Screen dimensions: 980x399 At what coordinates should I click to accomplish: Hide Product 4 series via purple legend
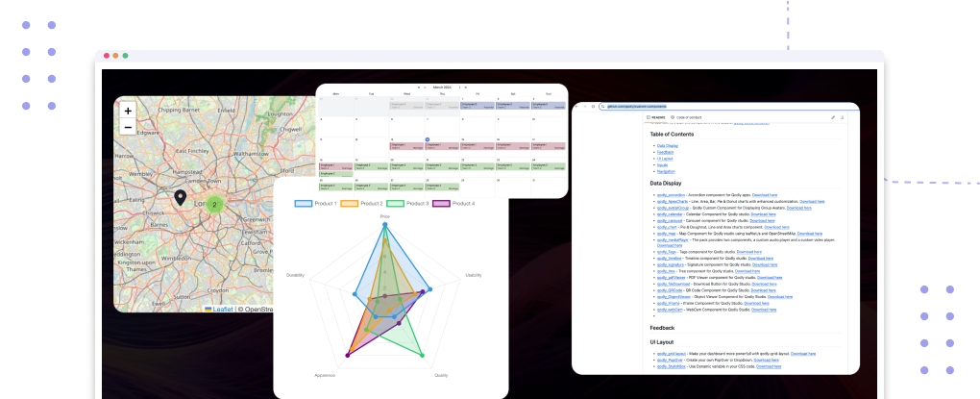453,204
